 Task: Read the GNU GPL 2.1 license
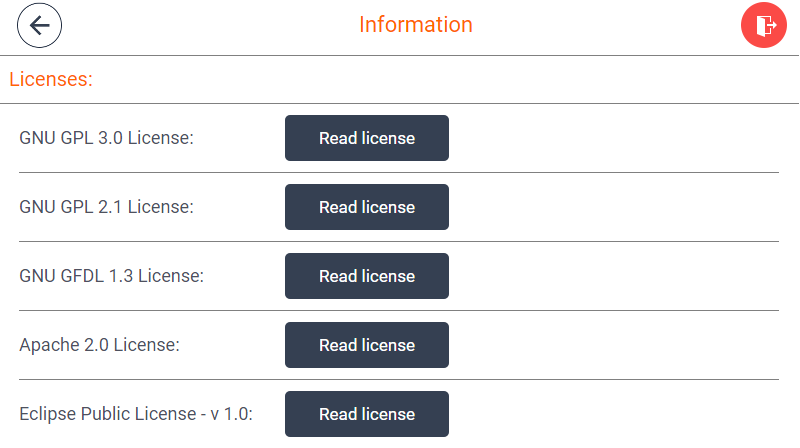(367, 207)
